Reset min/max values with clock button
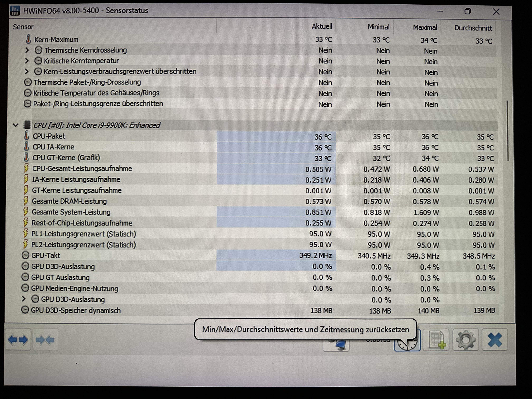The image size is (532, 399). 407,344
